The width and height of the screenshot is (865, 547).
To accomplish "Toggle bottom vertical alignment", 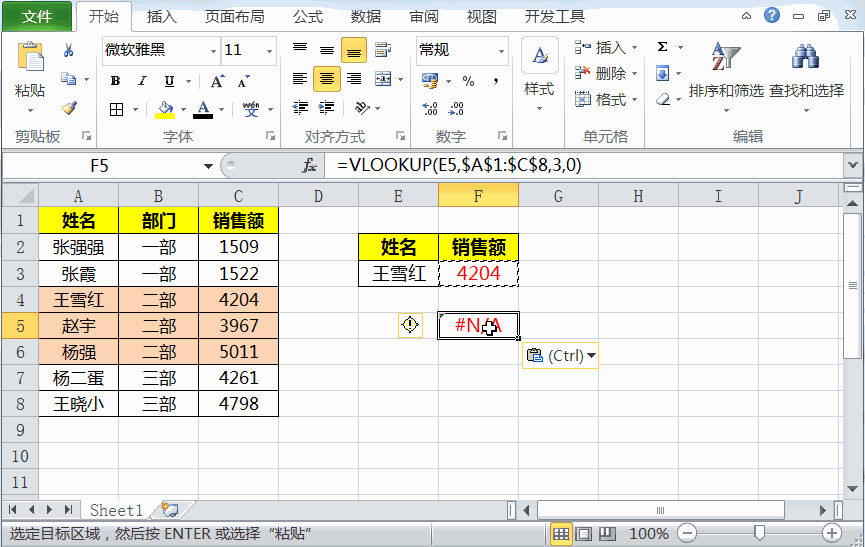I will click(x=354, y=51).
